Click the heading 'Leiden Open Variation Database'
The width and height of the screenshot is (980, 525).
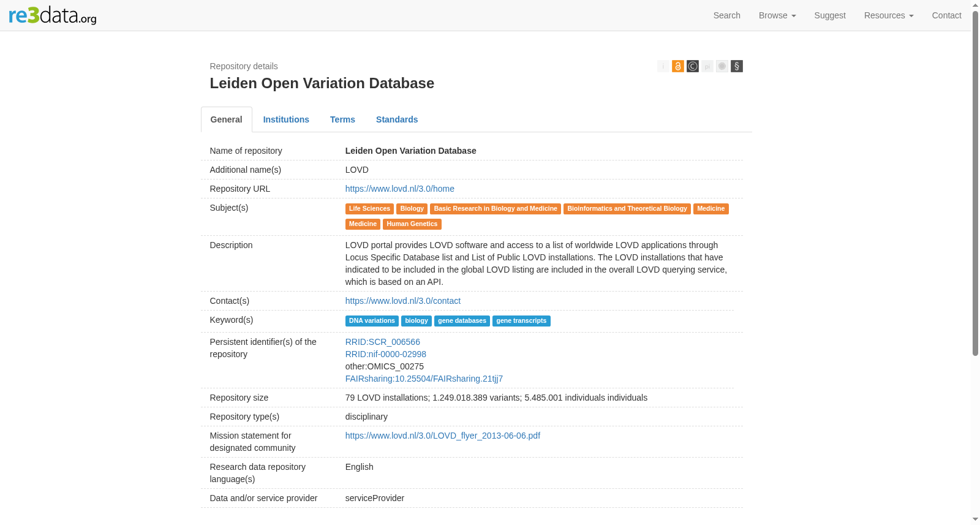point(322,83)
